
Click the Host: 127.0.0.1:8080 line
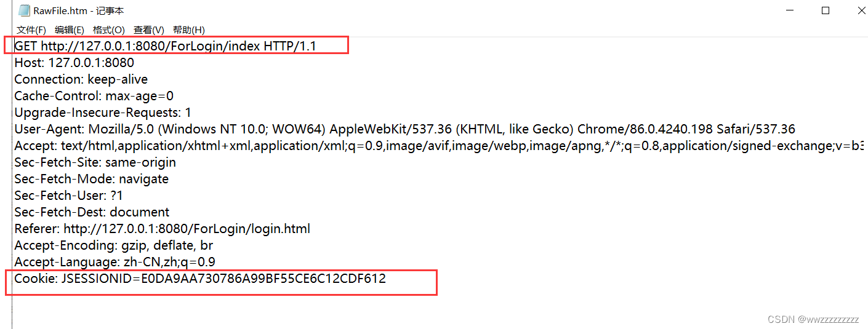click(x=74, y=63)
